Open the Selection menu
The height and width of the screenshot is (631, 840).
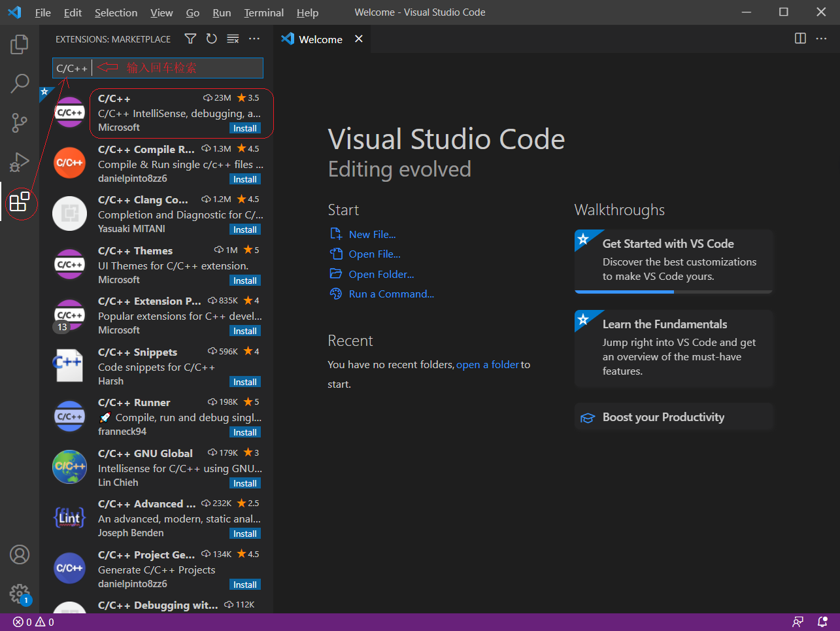(x=116, y=12)
